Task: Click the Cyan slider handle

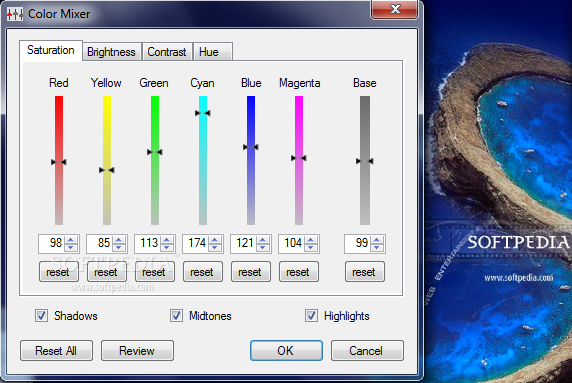Action: coord(203,113)
